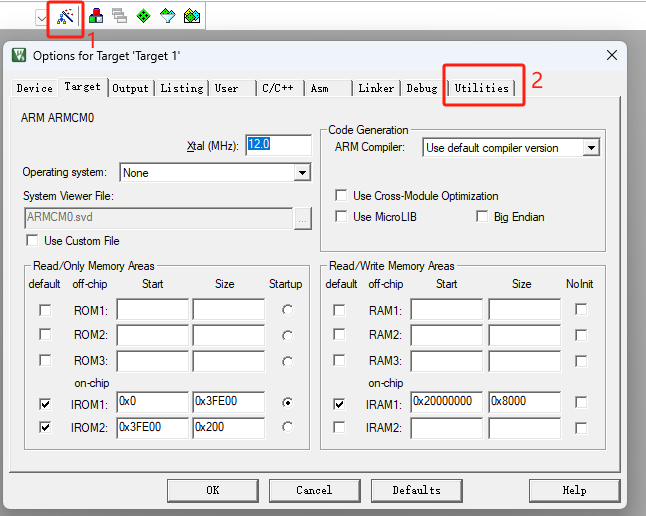The width and height of the screenshot is (646, 516).
Task: Check the IRAM2 default checkbox
Action: point(339,427)
